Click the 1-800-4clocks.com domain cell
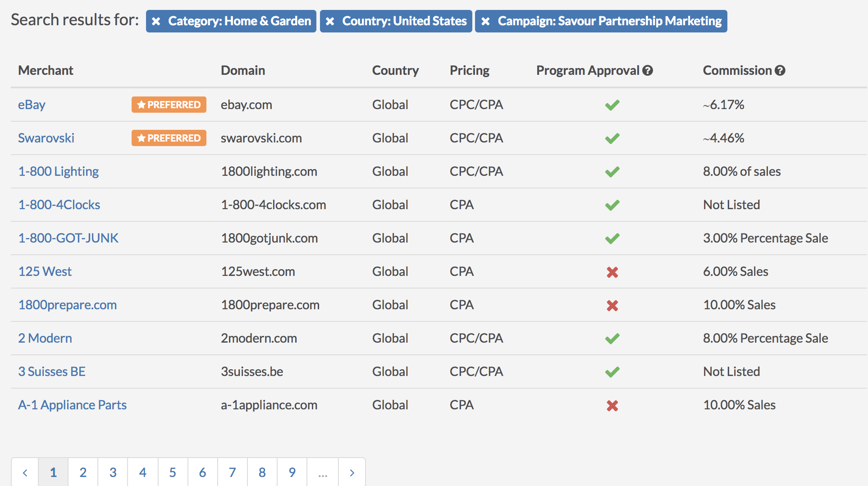This screenshot has width=868, height=486. click(x=274, y=205)
